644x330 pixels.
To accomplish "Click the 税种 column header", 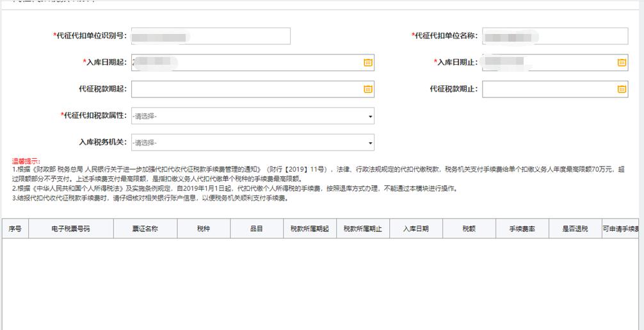I will click(204, 229).
